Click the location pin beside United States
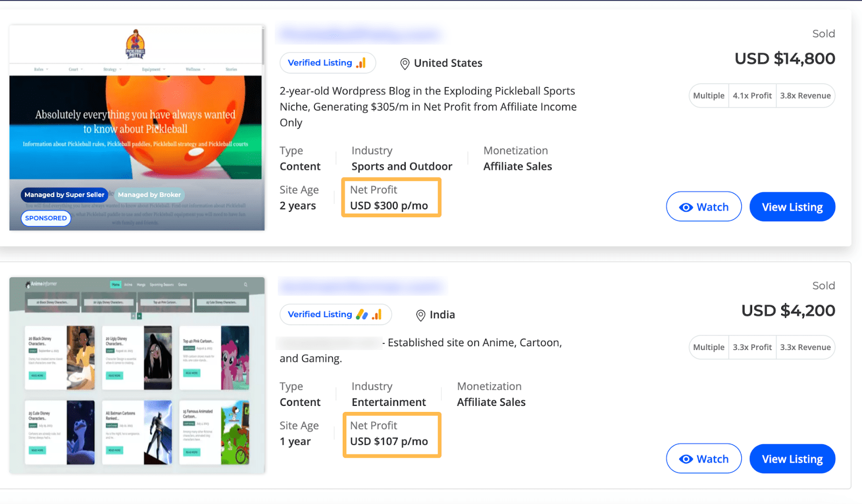 [x=405, y=64]
